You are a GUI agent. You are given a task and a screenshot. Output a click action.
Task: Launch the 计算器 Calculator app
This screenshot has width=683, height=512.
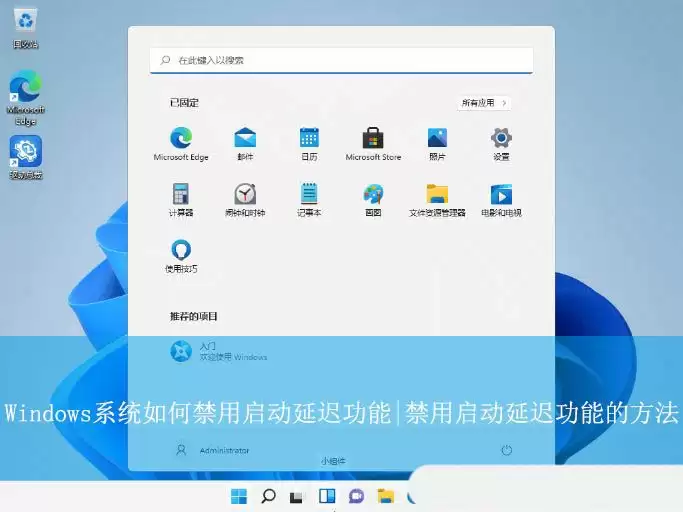pos(181,200)
